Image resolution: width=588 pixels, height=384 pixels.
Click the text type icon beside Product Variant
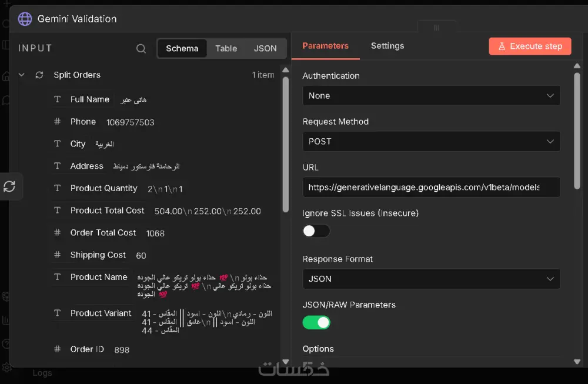tap(58, 313)
